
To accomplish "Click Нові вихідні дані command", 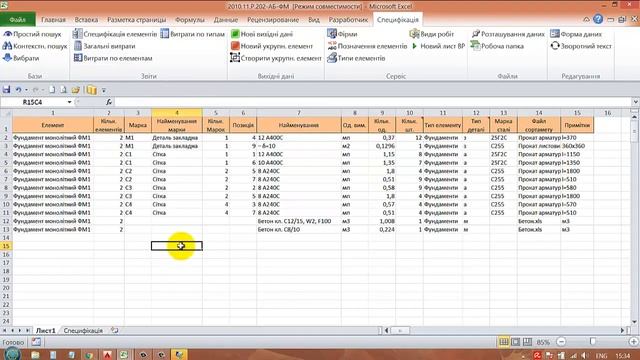I will (x=262, y=34).
